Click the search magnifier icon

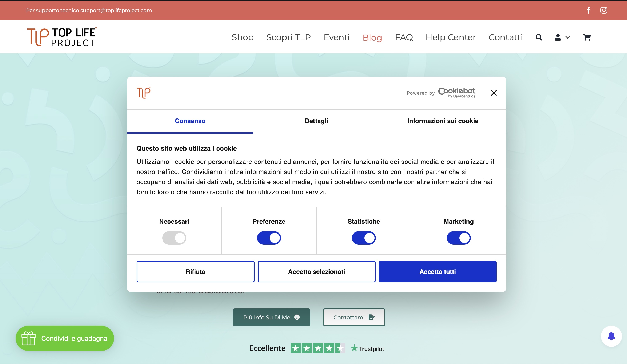click(539, 37)
